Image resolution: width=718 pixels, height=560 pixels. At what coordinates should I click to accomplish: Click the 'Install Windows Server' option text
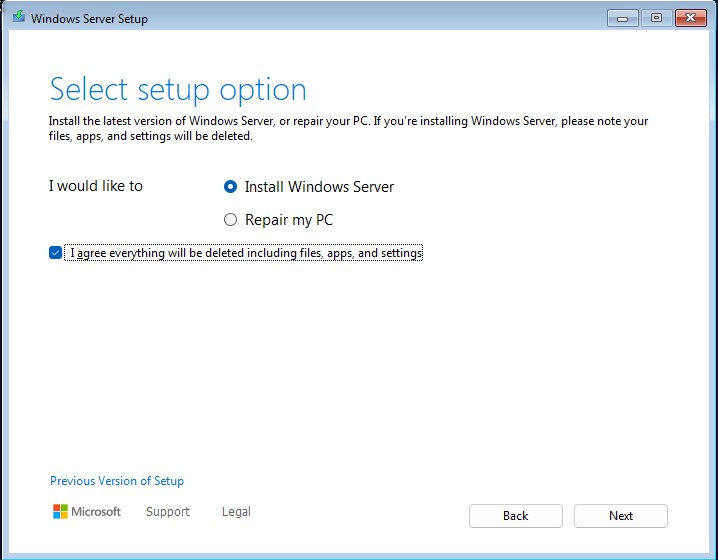pos(319,187)
